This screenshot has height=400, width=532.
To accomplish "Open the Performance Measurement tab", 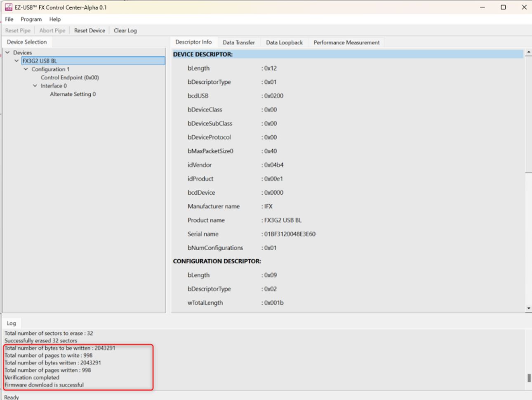I will 347,42.
